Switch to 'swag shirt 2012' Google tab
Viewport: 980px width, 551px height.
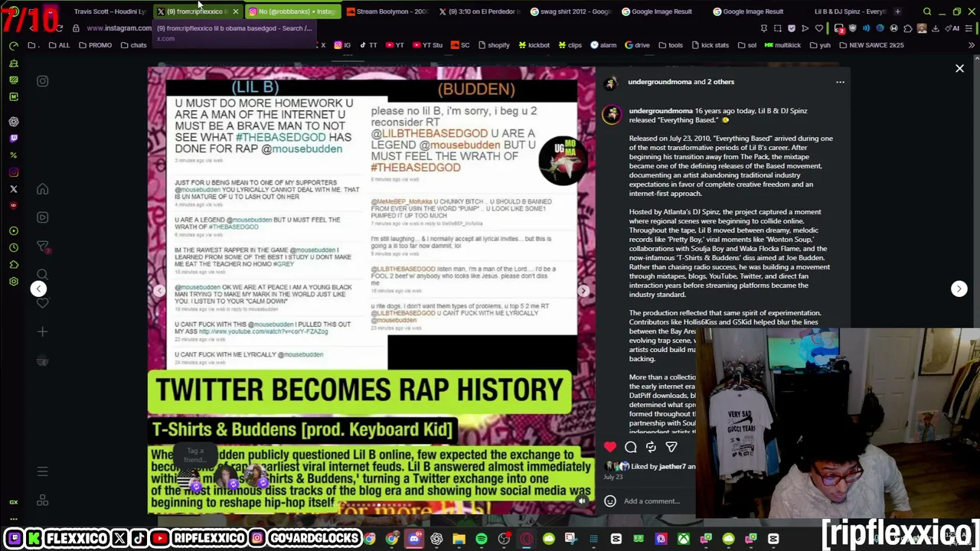click(x=570, y=11)
